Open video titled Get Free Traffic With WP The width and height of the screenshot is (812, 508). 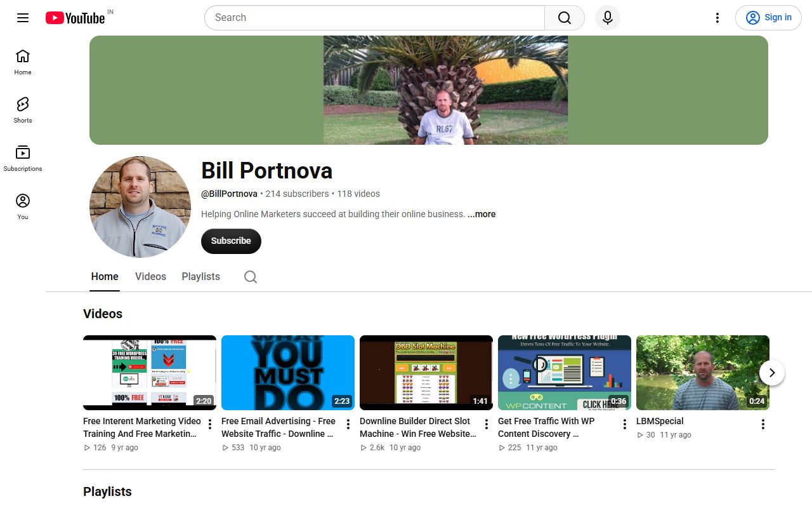[x=547, y=427]
